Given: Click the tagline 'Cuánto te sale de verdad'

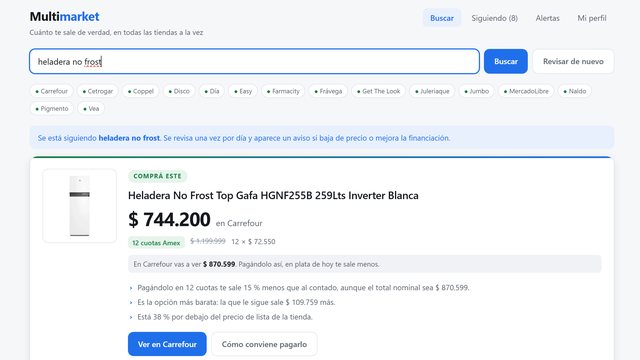Looking at the screenshot, I should pos(116,33).
